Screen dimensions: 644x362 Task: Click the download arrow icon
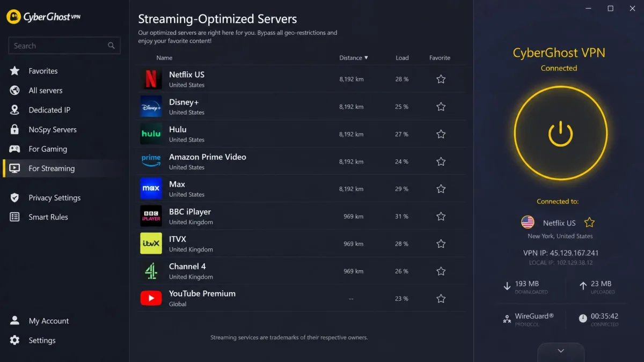pyautogui.click(x=507, y=286)
